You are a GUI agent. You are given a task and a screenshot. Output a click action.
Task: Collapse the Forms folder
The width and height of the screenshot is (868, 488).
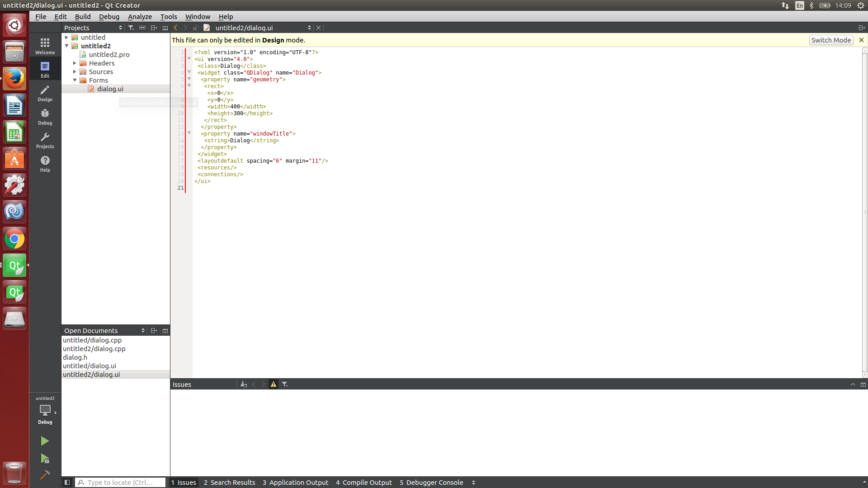pos(75,80)
